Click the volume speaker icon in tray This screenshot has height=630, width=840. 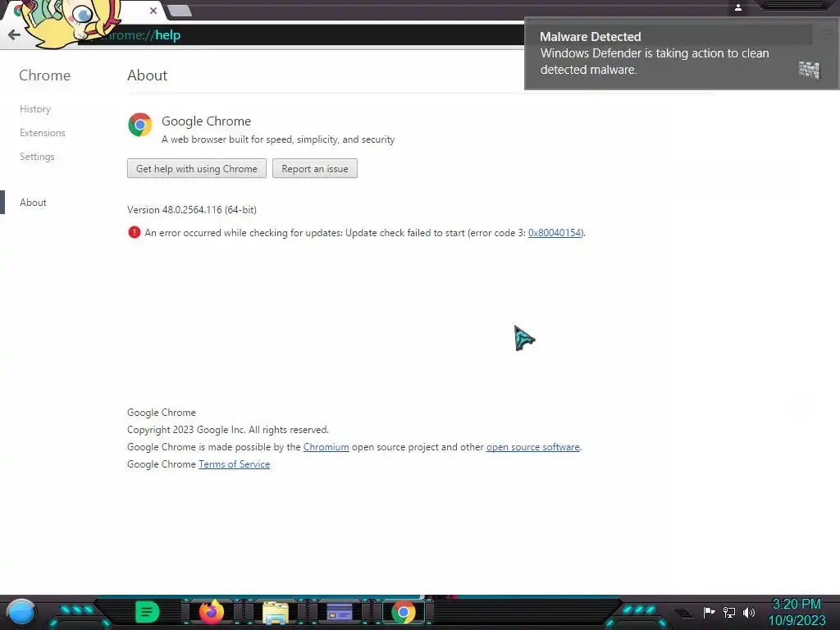pos(749,612)
